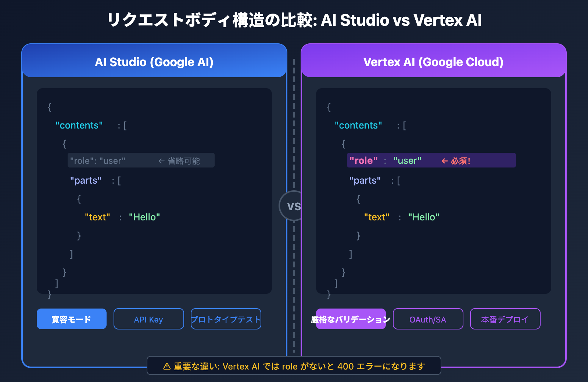Viewport: 588px width, 382px height.
Task: Click the OAuth/SA button
Action: pos(428,319)
